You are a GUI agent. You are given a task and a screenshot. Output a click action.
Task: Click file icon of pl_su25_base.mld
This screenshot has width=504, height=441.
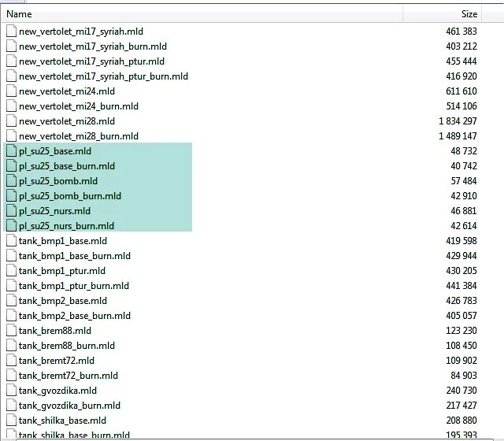coord(11,150)
